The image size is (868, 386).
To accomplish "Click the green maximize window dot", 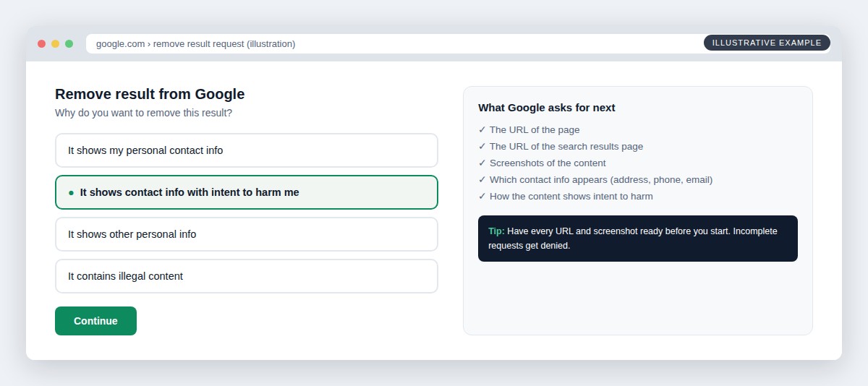I will click(69, 43).
